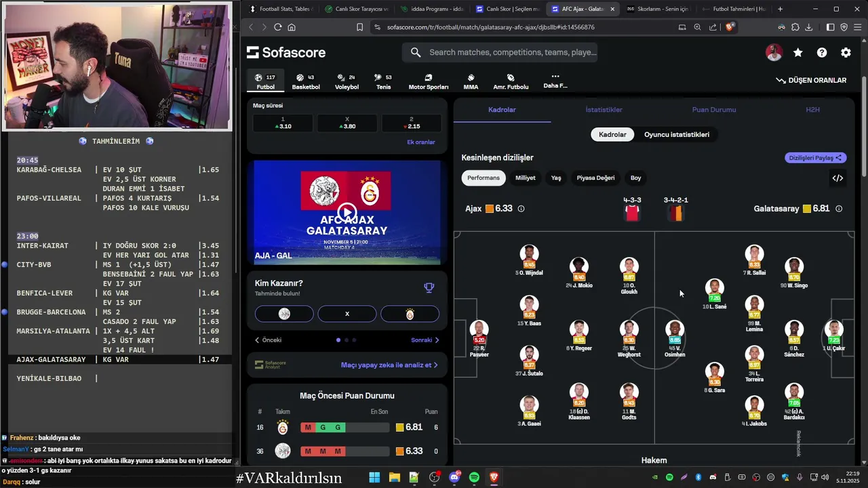Open the Brave hamburger menu
This screenshot has height=488, width=868.
(x=857, y=27)
